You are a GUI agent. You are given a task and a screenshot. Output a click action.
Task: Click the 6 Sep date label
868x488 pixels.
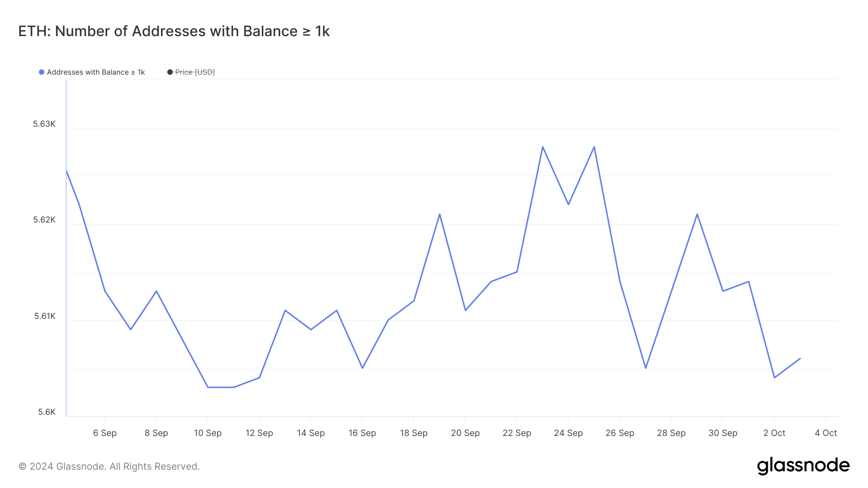tap(105, 433)
